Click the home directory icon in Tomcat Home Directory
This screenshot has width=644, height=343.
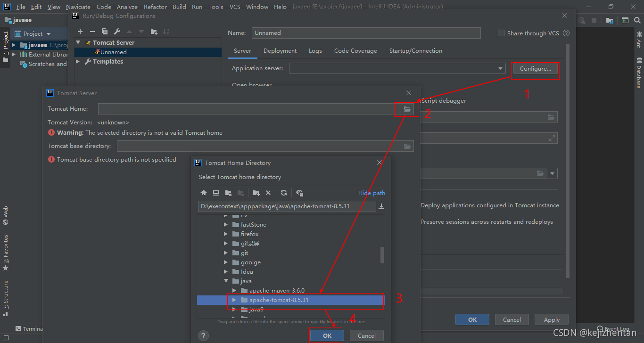pyautogui.click(x=204, y=193)
